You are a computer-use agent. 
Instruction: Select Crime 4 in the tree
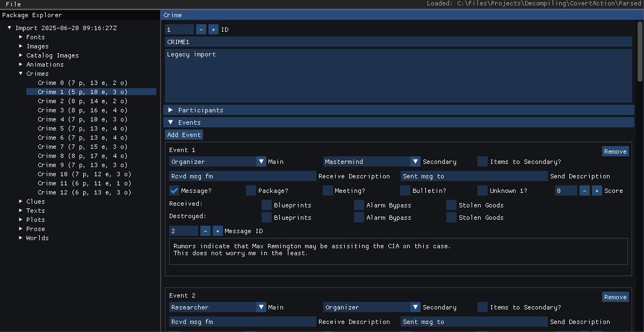[91, 119]
